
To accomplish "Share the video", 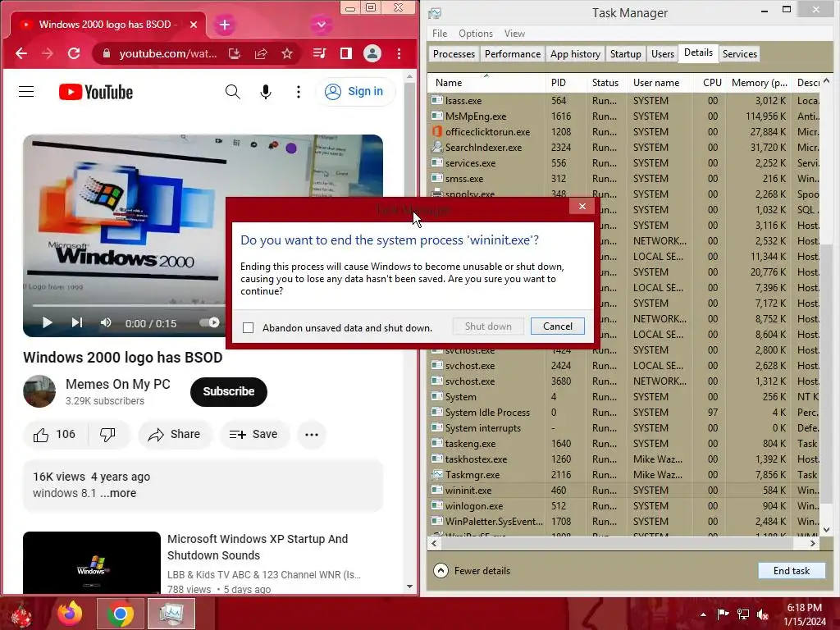I will point(176,435).
